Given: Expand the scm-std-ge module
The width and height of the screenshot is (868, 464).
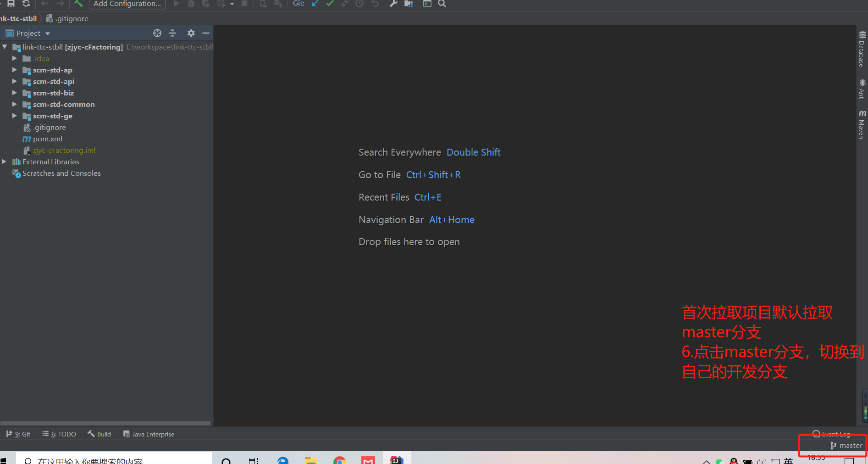Looking at the screenshot, I should 14,116.
